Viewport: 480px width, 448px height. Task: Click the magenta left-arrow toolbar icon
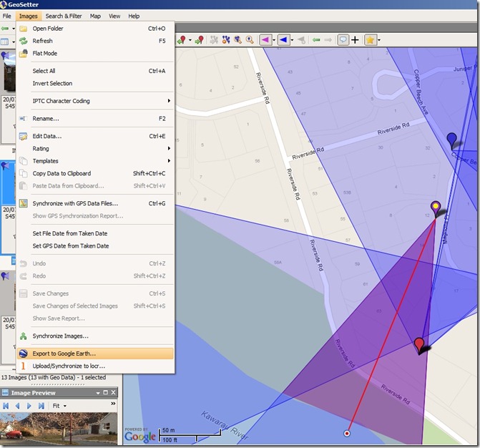pyautogui.click(x=264, y=40)
